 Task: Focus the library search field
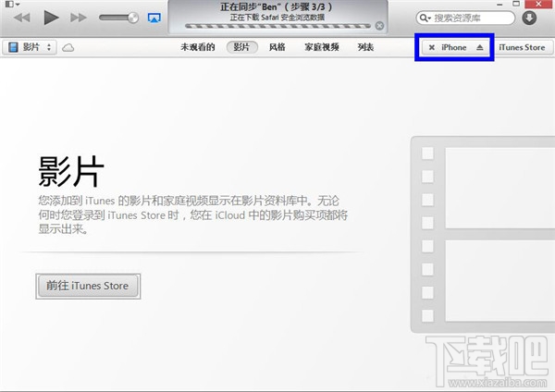click(x=465, y=18)
